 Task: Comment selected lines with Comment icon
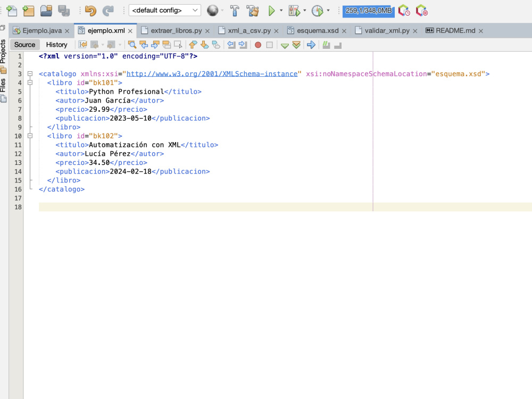pyautogui.click(x=326, y=45)
